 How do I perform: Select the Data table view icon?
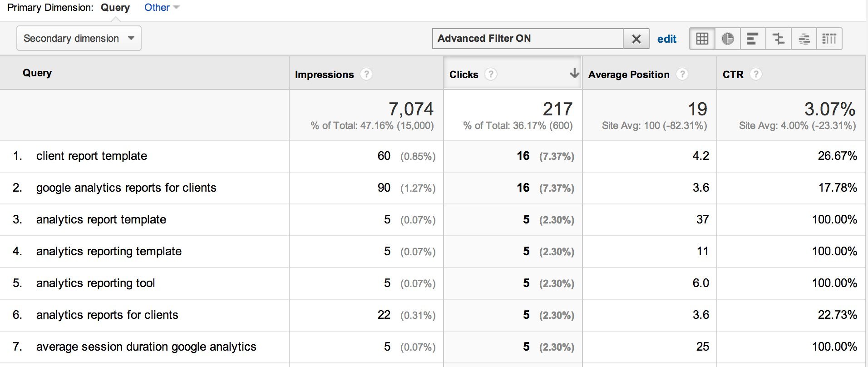click(701, 39)
